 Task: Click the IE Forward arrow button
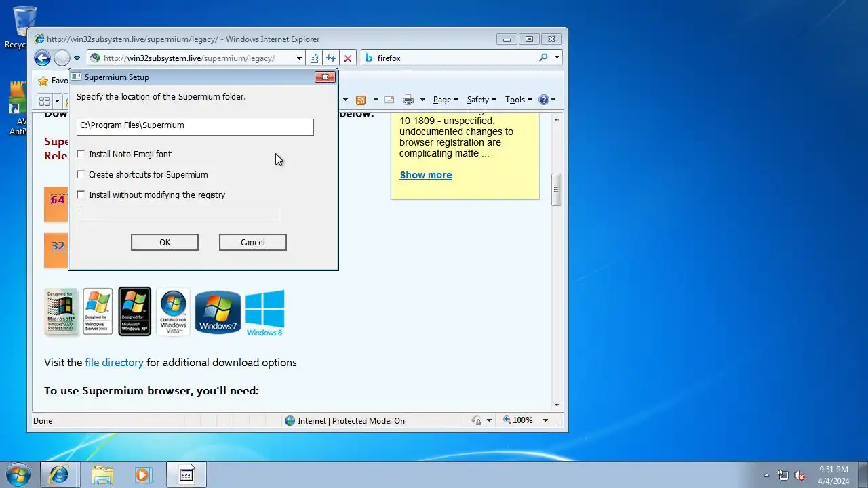pyautogui.click(x=62, y=58)
